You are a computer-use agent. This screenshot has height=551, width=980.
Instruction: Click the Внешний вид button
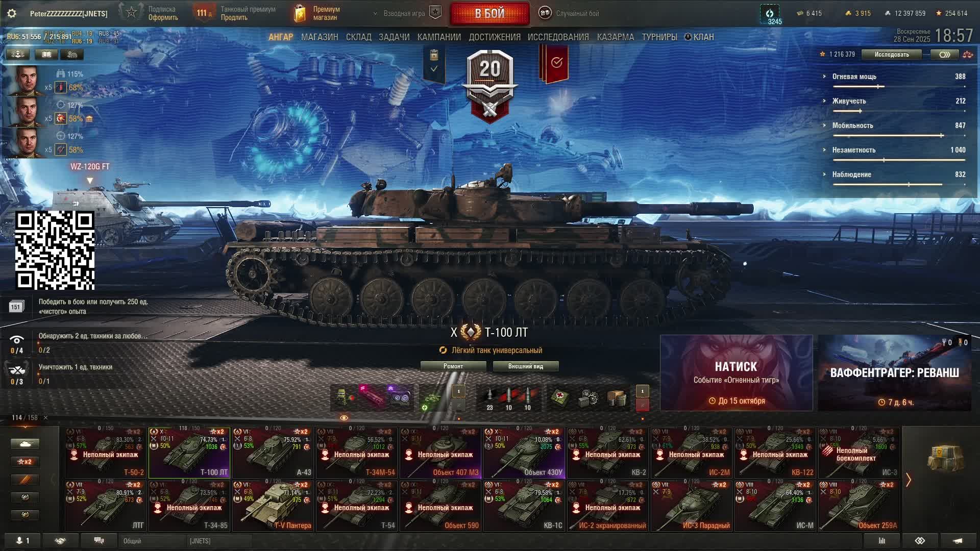[x=526, y=366]
